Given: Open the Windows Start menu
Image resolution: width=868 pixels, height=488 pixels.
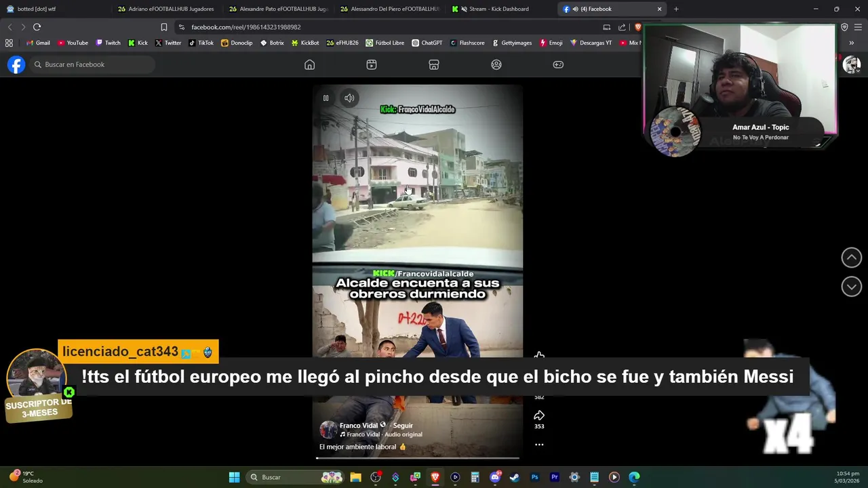Looking at the screenshot, I should [x=234, y=477].
